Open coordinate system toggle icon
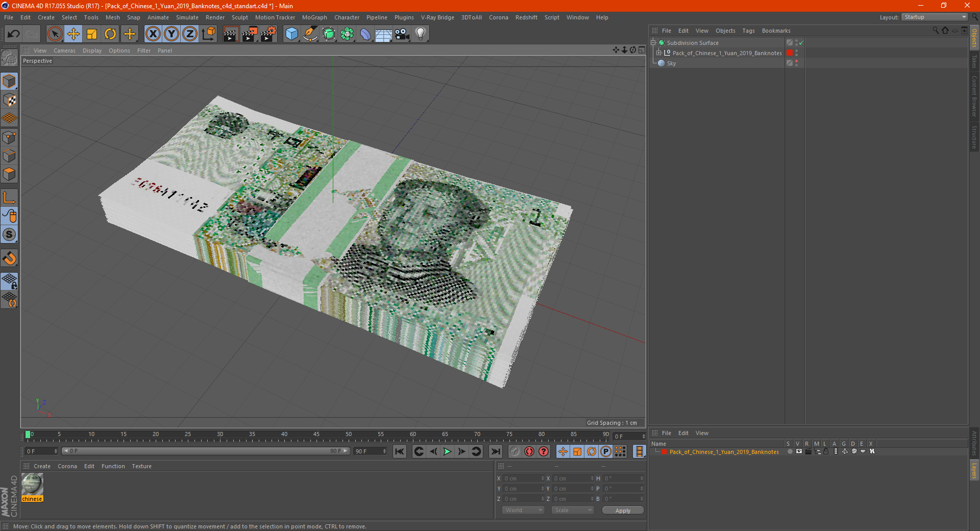Screen dimensions: 980x531 208,34
